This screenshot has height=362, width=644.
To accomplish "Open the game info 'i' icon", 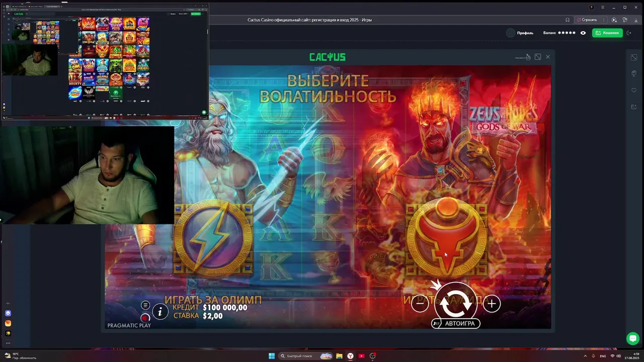I will [160, 312].
